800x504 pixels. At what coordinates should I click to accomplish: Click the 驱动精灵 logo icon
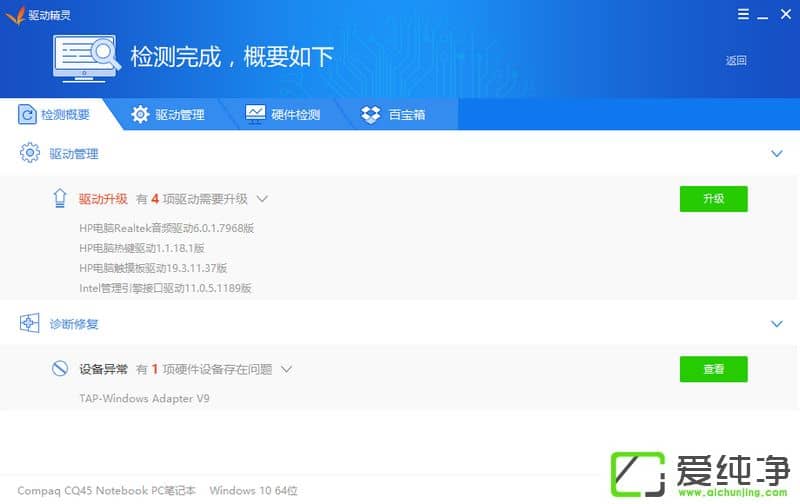coord(14,15)
